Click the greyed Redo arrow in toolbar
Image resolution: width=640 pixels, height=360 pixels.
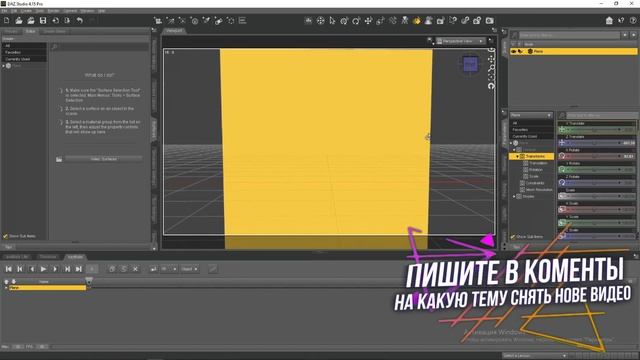91,20
